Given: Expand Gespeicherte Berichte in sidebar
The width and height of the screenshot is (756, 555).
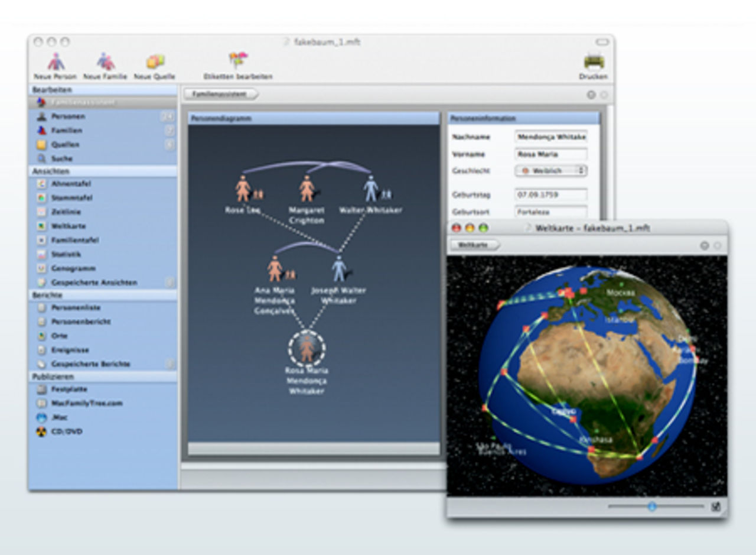Looking at the screenshot, I should tap(90, 364).
